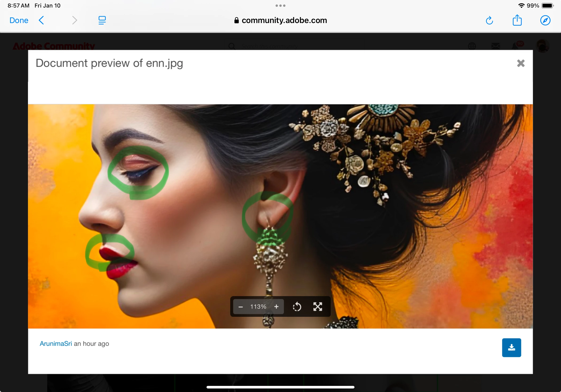Tap the three dots multitasking menu
The height and width of the screenshot is (392, 561).
(280, 6)
